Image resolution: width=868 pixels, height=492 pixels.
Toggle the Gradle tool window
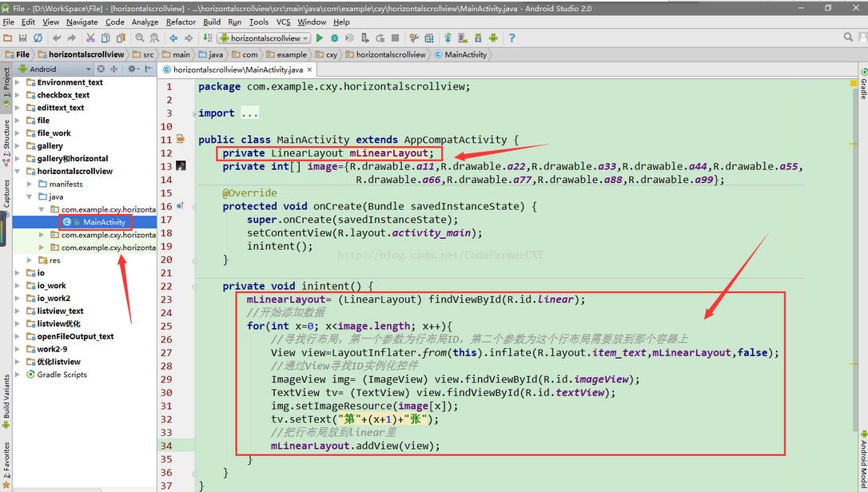pos(863,85)
